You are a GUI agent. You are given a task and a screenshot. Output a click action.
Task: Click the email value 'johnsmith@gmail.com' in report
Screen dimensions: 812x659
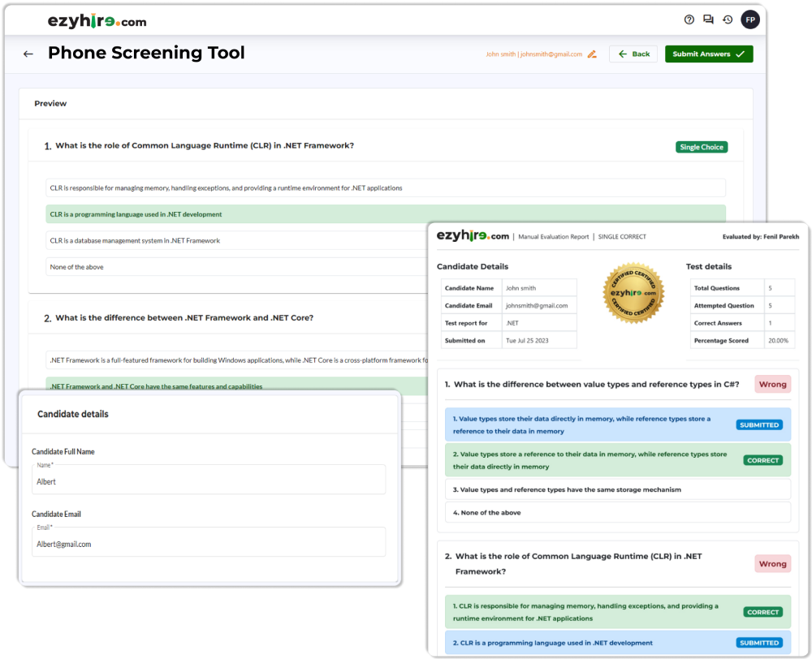[x=537, y=305]
